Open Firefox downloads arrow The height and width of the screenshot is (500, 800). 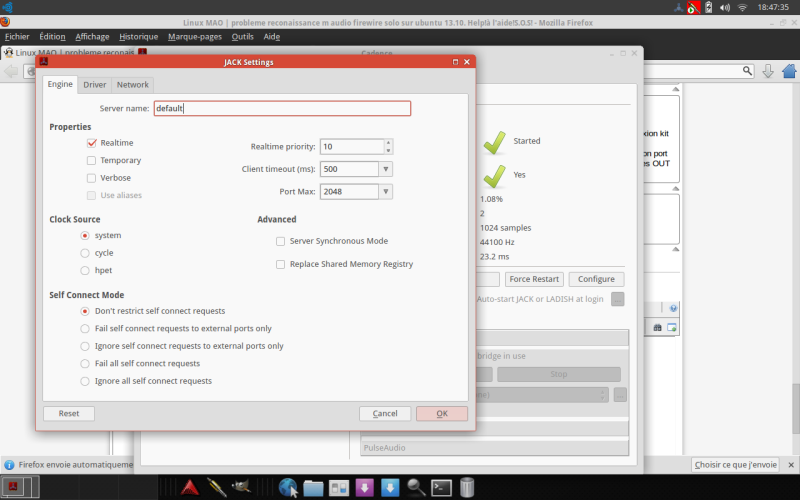768,71
